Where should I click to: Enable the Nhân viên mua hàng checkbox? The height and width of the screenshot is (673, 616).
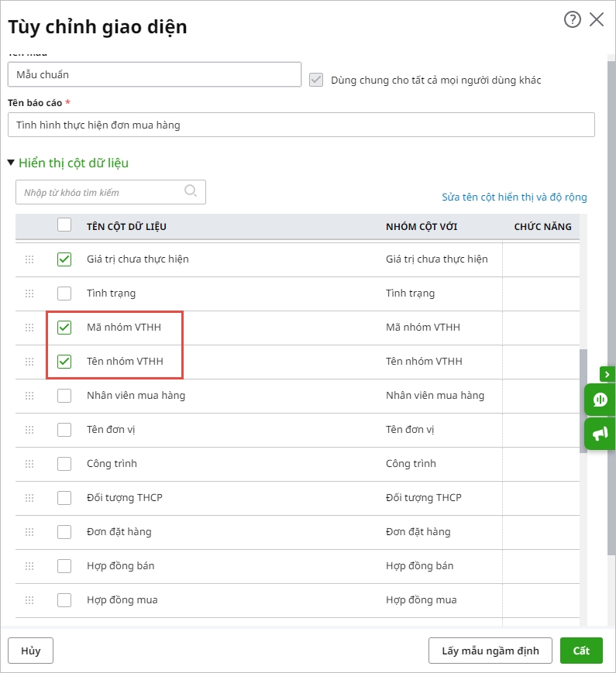click(64, 396)
